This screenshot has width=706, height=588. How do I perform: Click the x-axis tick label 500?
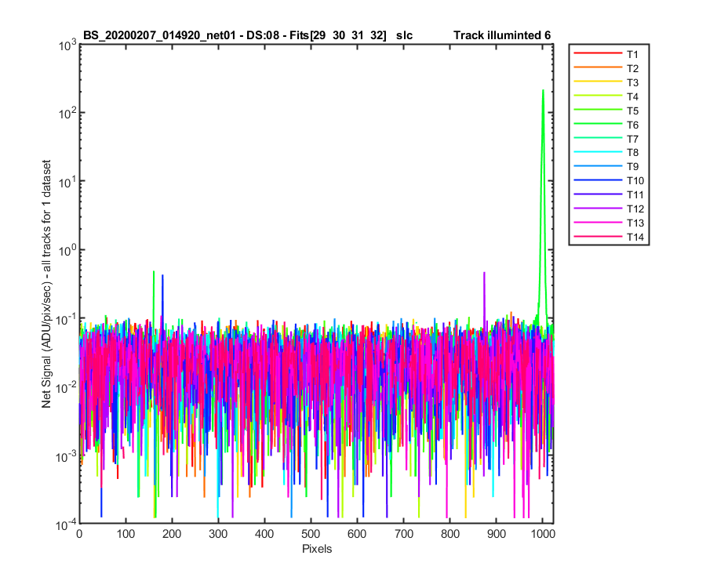[x=311, y=534]
